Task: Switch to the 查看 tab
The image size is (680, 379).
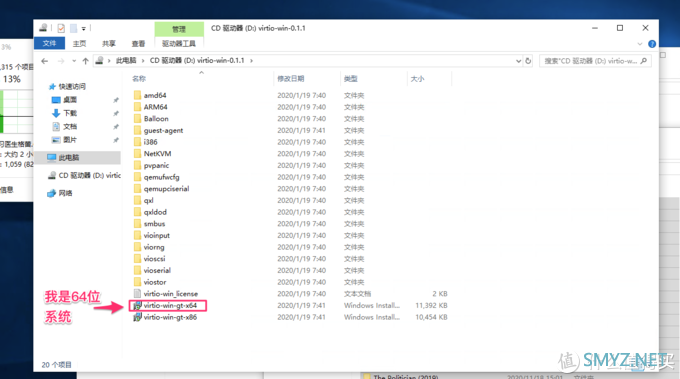Action: 138,43
